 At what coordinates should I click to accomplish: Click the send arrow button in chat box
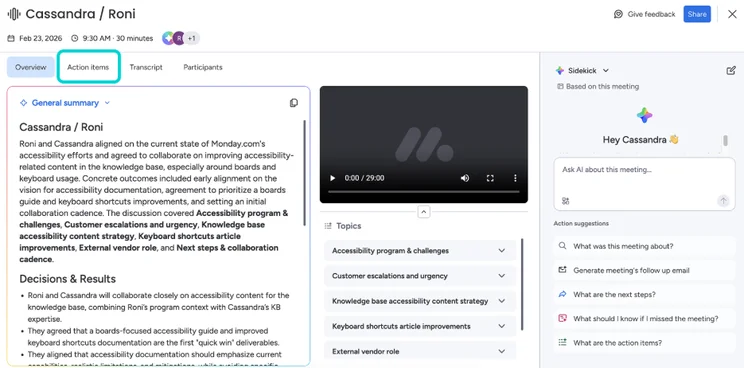coord(723,201)
